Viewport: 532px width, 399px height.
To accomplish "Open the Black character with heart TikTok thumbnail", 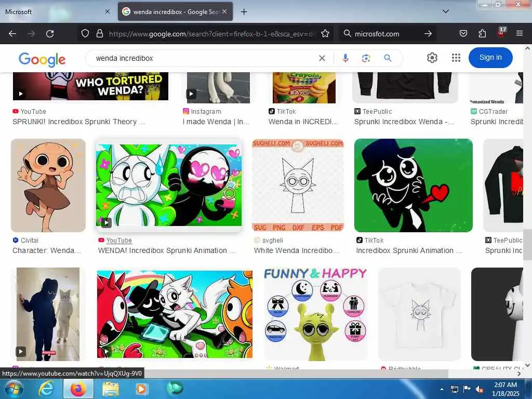I will pos(413,185).
